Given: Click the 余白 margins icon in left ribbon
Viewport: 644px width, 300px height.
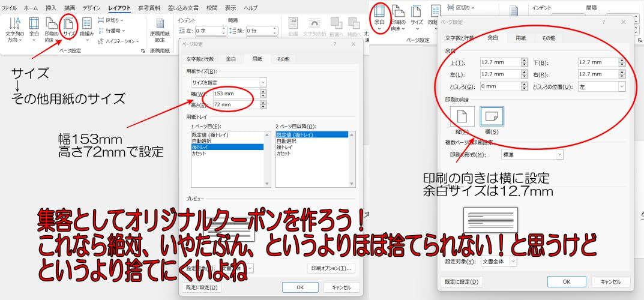Looking at the screenshot, I should coord(34,29).
